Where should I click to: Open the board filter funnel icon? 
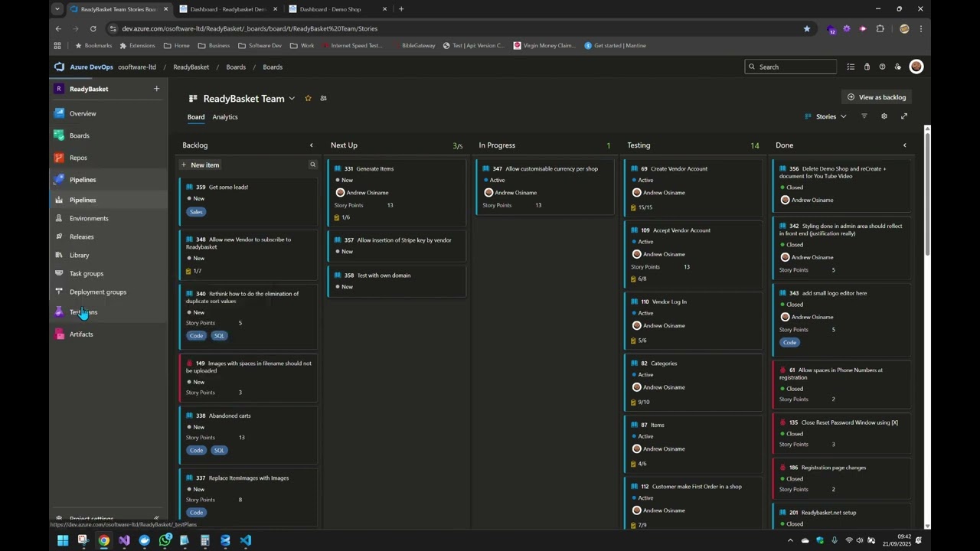coord(864,116)
